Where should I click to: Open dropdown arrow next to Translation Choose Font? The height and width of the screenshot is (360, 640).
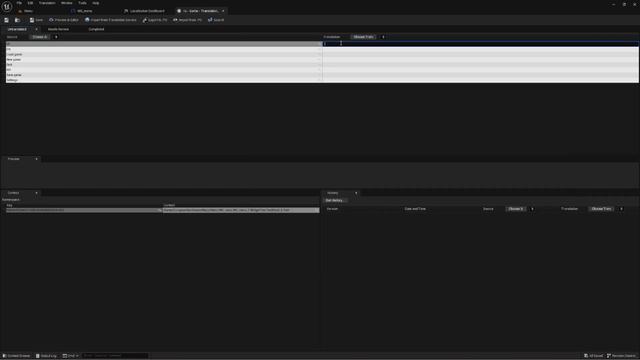(x=383, y=37)
